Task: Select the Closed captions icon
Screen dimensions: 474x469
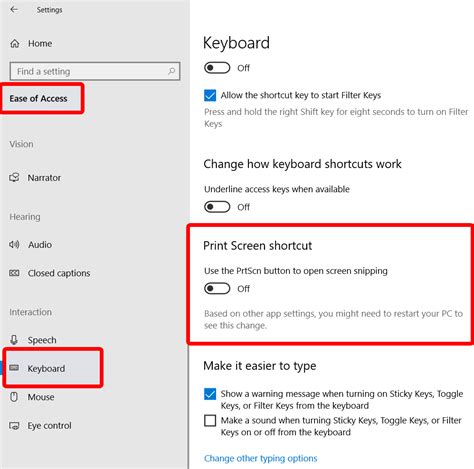Action: point(14,273)
